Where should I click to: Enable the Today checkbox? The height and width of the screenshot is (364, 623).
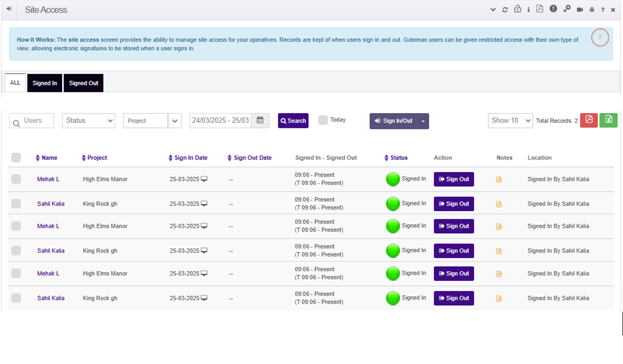[x=323, y=120]
